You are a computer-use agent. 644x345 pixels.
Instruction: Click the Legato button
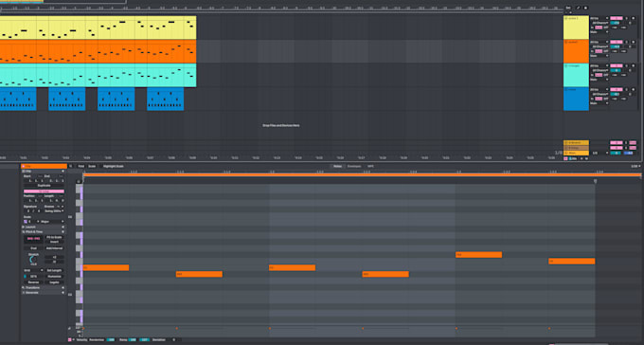pos(54,282)
